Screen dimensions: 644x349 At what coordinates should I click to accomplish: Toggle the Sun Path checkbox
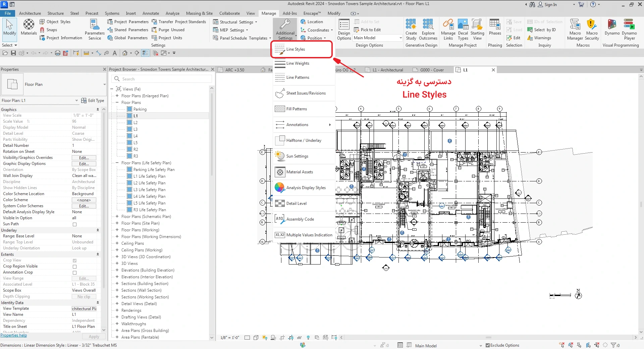[x=74, y=224]
